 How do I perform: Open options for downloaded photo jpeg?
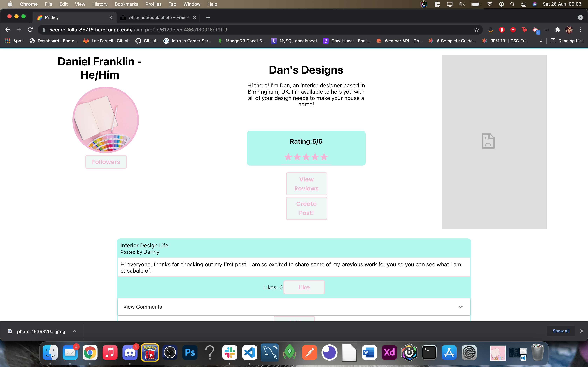75,331
